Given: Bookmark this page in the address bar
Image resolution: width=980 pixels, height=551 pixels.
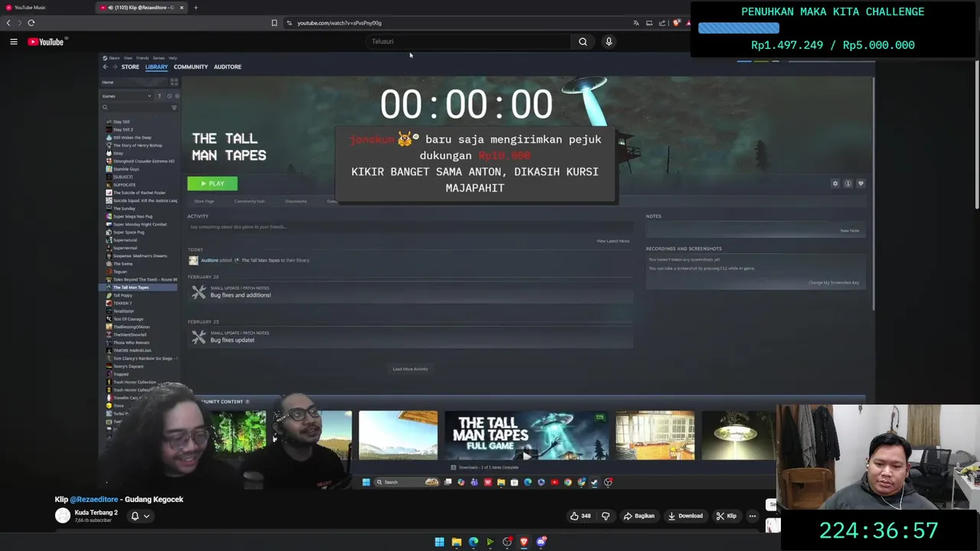Looking at the screenshot, I should pos(274,23).
